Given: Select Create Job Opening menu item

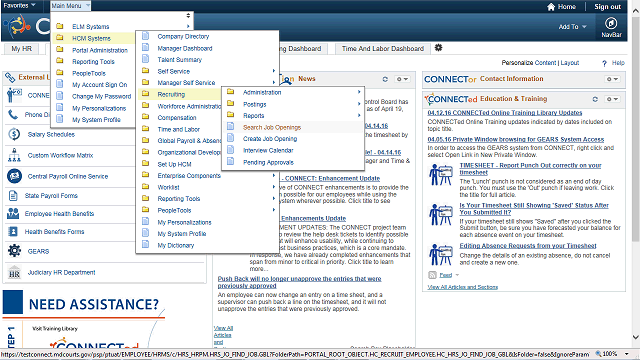Looking at the screenshot, I should [270, 139].
